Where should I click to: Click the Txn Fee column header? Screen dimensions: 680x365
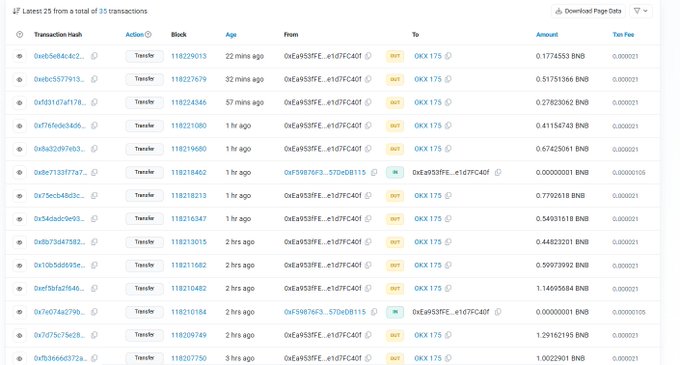pos(623,35)
